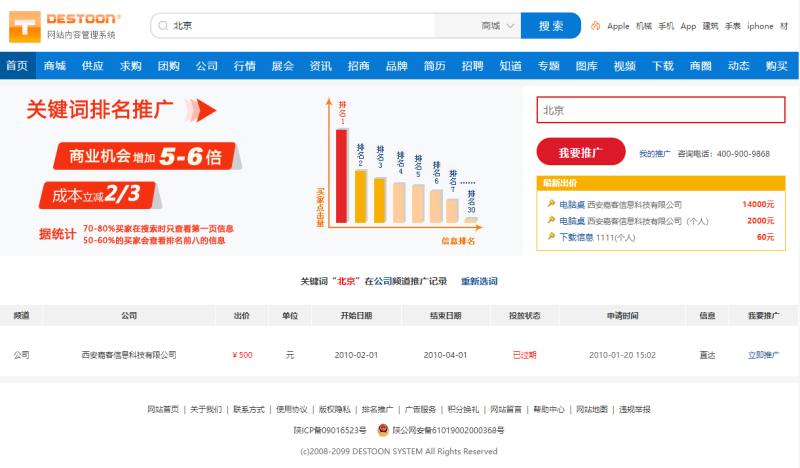Click auction icon beside 下载信息 bid
Viewport: 800px width, 468px height.
coord(551,236)
